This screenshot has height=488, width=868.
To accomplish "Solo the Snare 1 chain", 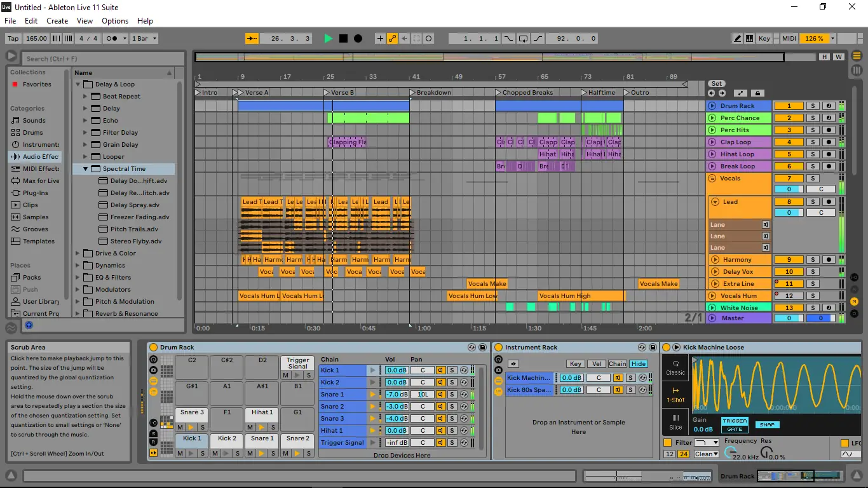I will (452, 395).
